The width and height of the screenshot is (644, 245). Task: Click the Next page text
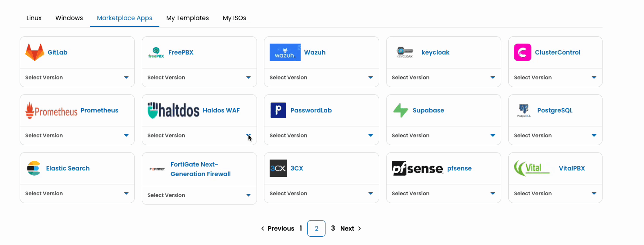[x=347, y=228]
